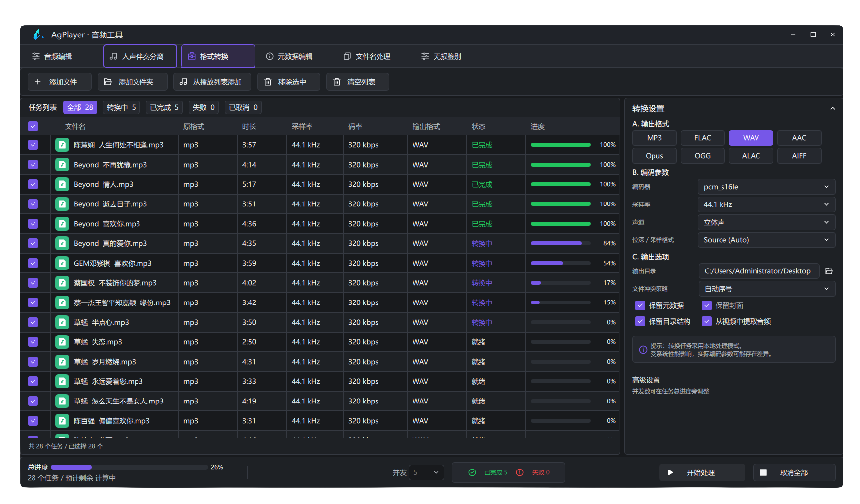Click the 输出目录 path field
The width and height of the screenshot is (860, 504).
coord(758,271)
